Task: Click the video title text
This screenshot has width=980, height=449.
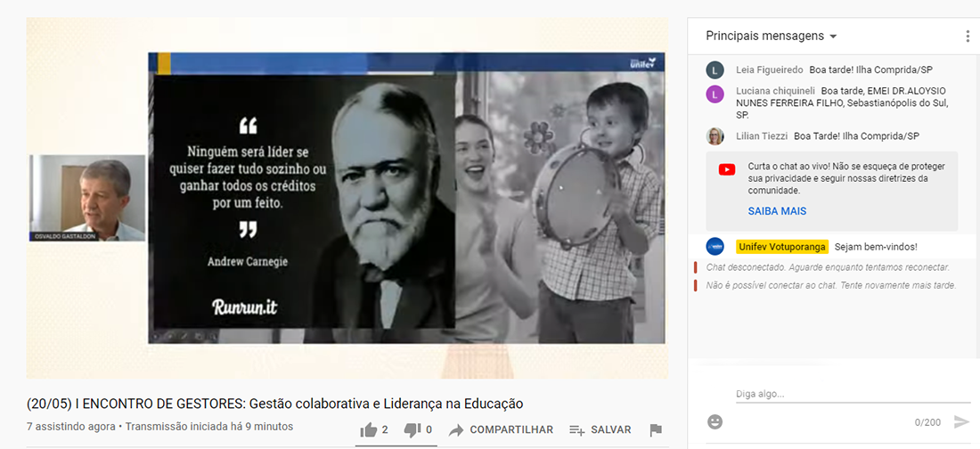Action: click(275, 404)
